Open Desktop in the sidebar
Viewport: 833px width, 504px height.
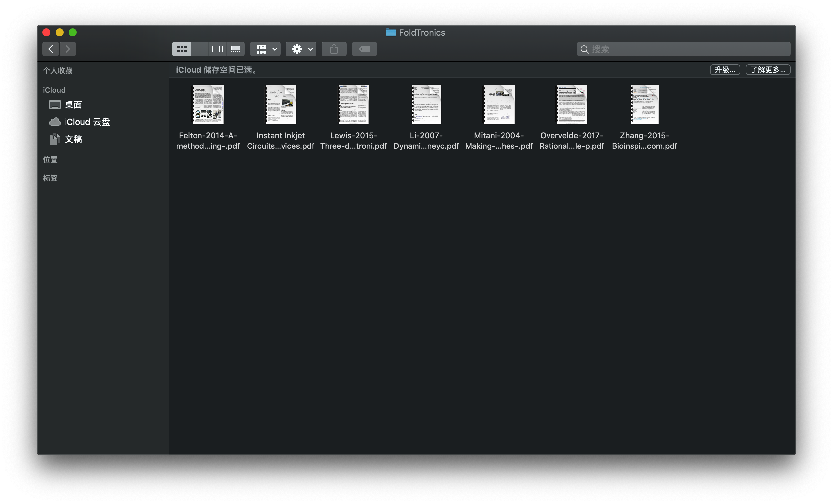(x=73, y=105)
